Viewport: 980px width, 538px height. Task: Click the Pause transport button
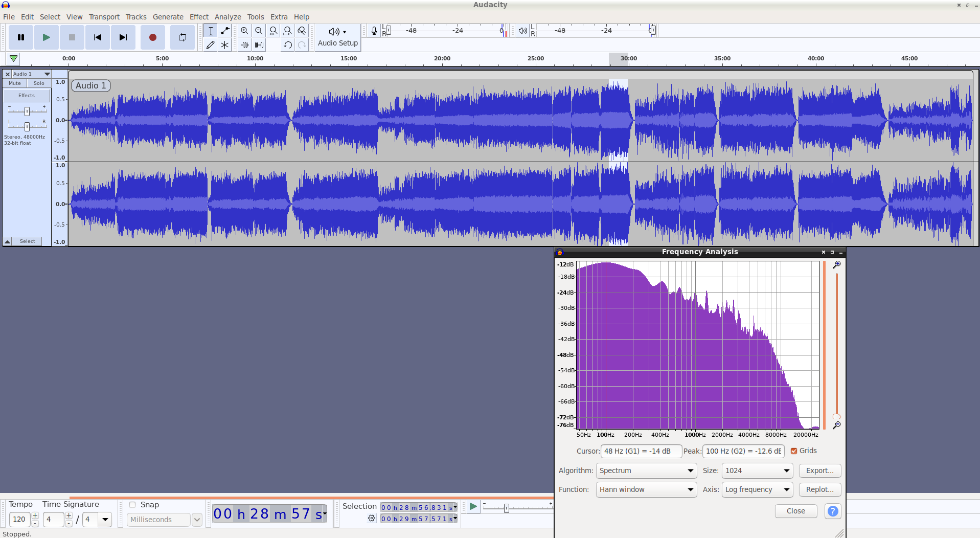coord(21,37)
